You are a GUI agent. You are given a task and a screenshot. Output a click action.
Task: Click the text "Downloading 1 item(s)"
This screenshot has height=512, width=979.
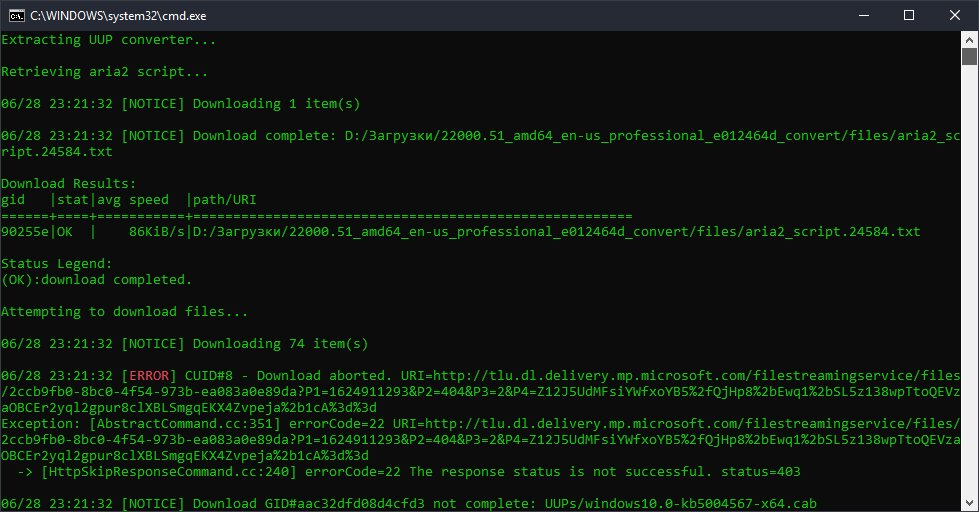[x=276, y=104]
